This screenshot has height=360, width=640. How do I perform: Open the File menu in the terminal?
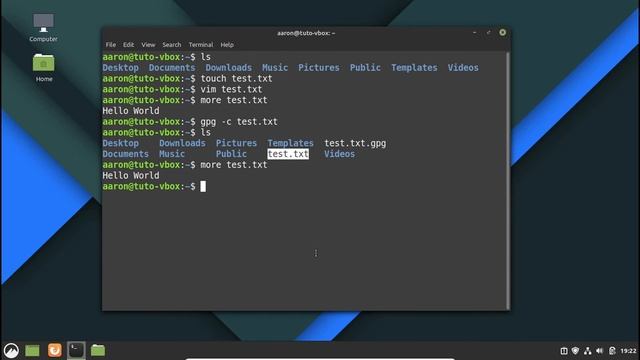point(111,45)
